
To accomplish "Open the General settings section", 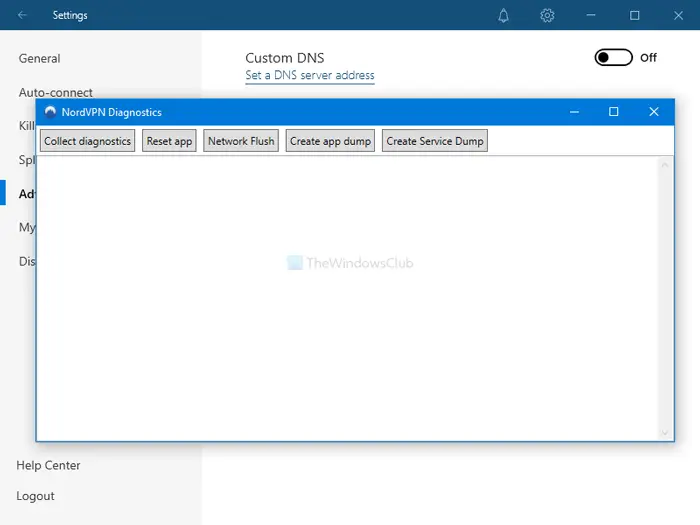I will point(39,58).
